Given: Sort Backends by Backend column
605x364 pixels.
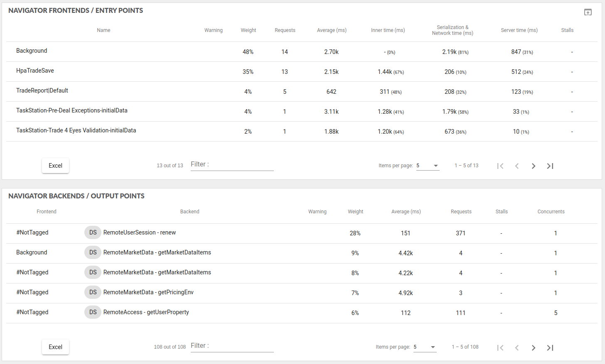Looking at the screenshot, I should [190, 212].
